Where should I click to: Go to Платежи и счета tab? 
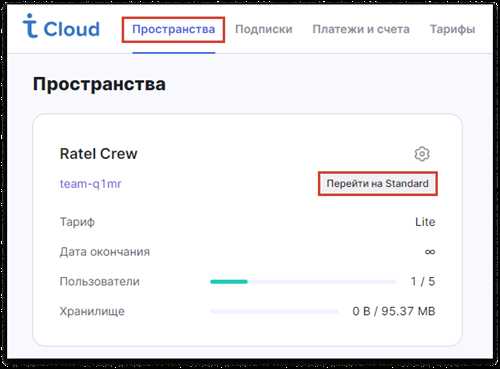click(x=361, y=29)
